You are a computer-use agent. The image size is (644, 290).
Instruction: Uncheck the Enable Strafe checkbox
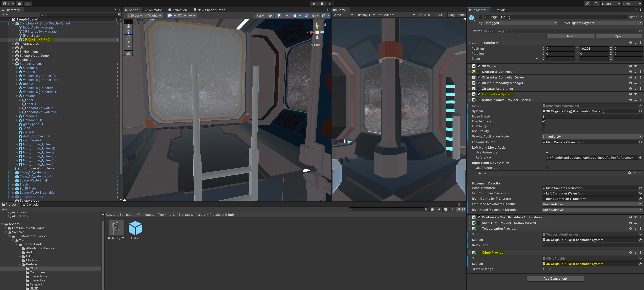pyautogui.click(x=543, y=121)
